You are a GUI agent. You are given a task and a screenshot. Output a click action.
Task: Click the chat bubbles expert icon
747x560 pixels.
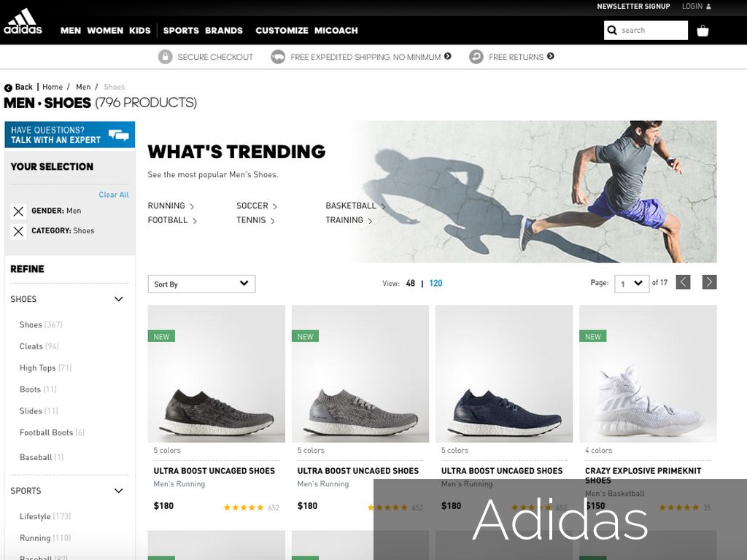[x=118, y=135]
